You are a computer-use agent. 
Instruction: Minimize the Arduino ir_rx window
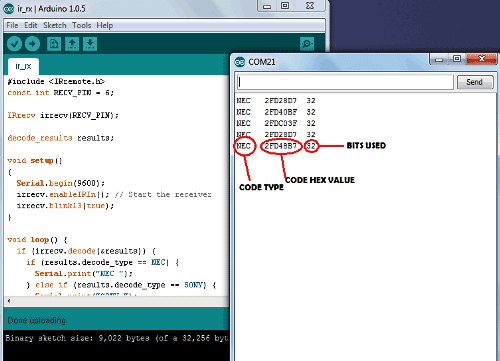(x=267, y=6)
